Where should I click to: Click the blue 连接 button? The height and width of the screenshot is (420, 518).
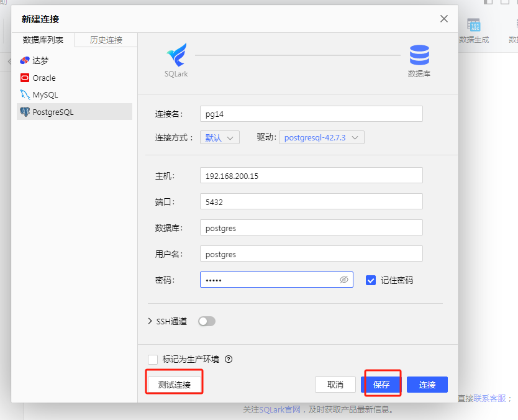pyautogui.click(x=427, y=385)
